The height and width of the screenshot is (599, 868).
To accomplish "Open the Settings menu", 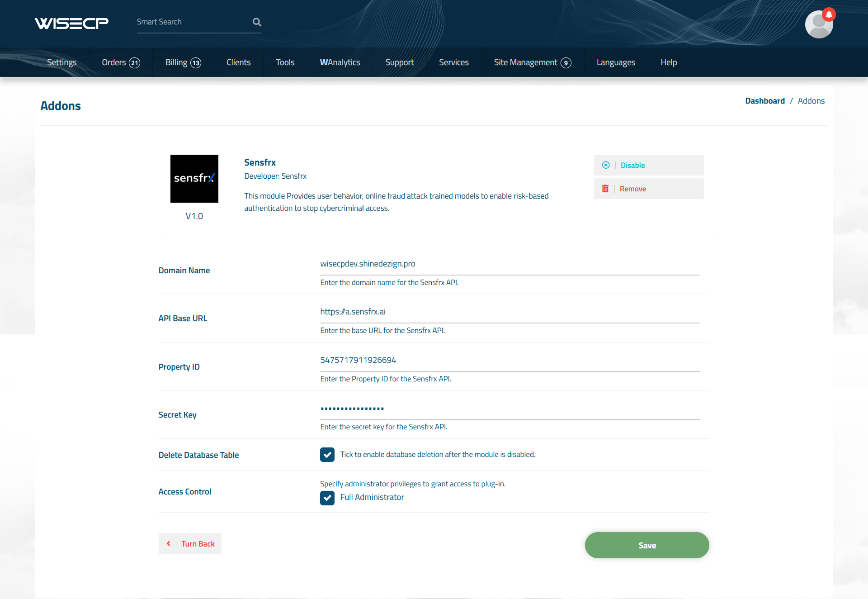I will point(62,62).
